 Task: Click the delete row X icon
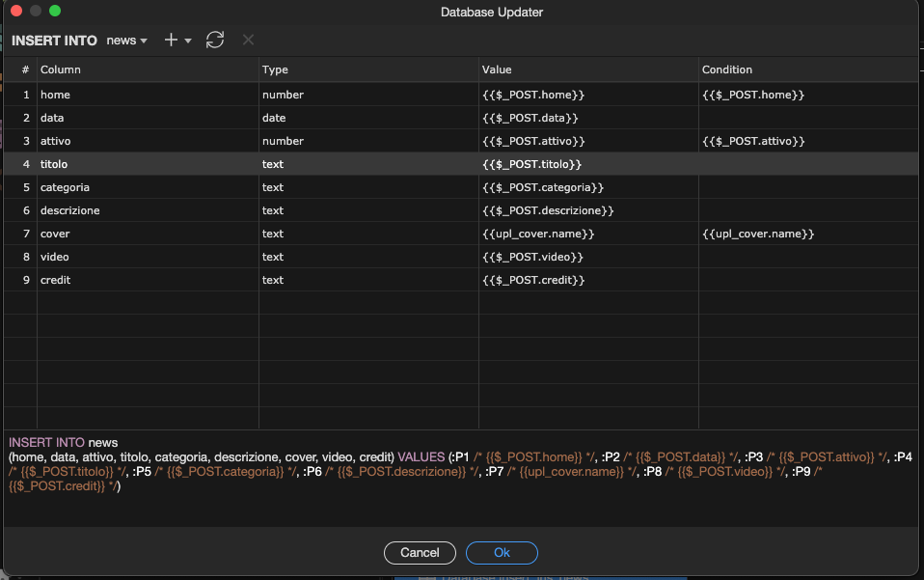tap(247, 41)
